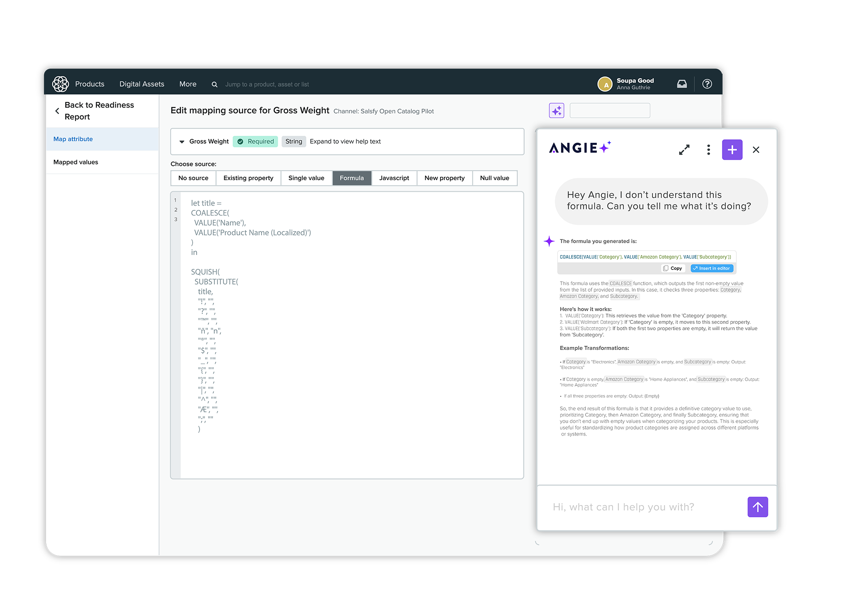Click the search magnifier icon

click(x=215, y=84)
